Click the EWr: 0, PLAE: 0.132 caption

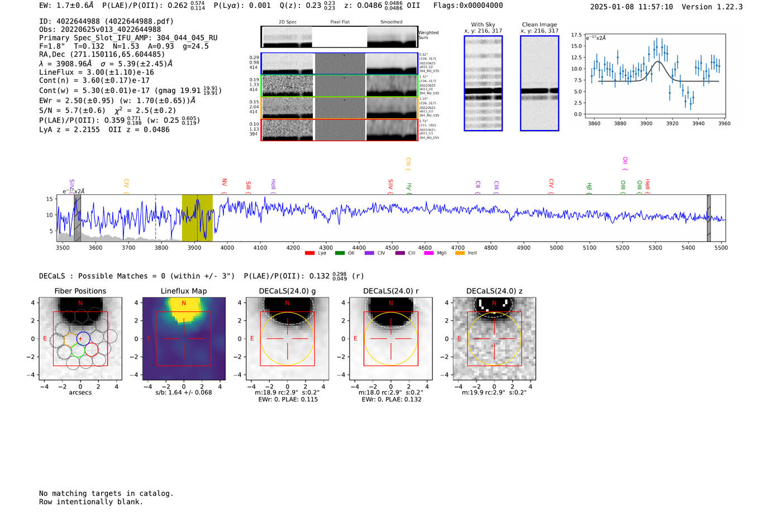point(391,400)
